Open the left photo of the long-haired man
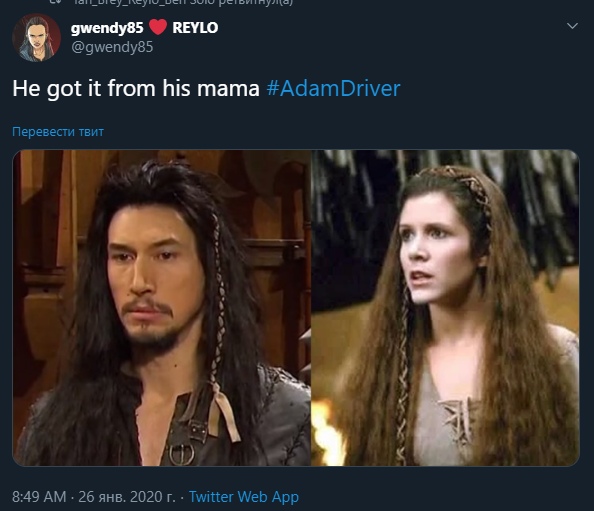 (x=162, y=308)
